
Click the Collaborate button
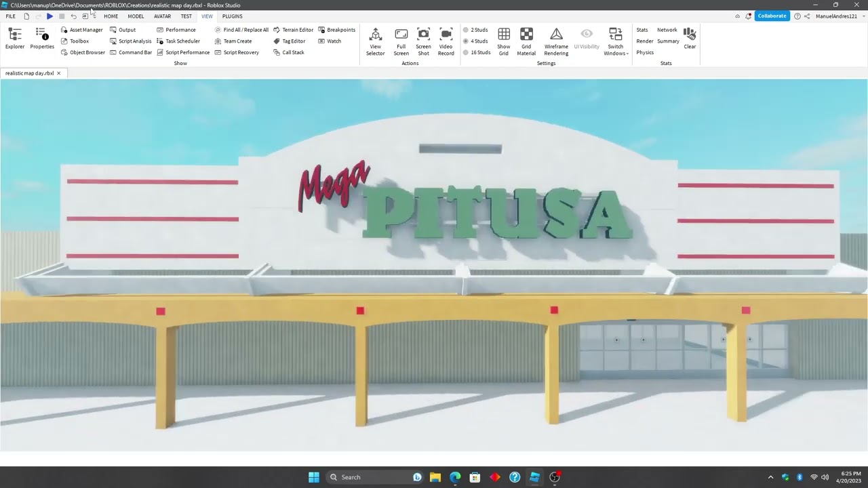772,16
